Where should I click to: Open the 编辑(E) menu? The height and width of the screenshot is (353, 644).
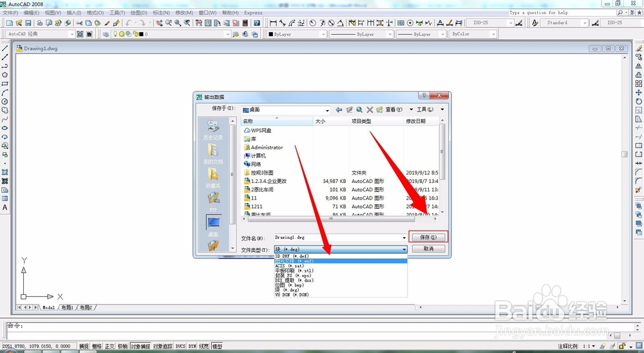pyautogui.click(x=31, y=13)
